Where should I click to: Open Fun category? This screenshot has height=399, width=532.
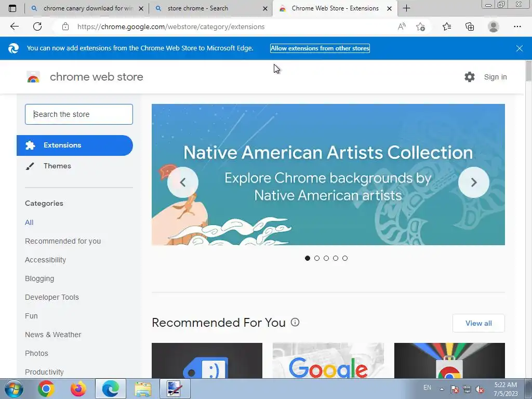31,316
